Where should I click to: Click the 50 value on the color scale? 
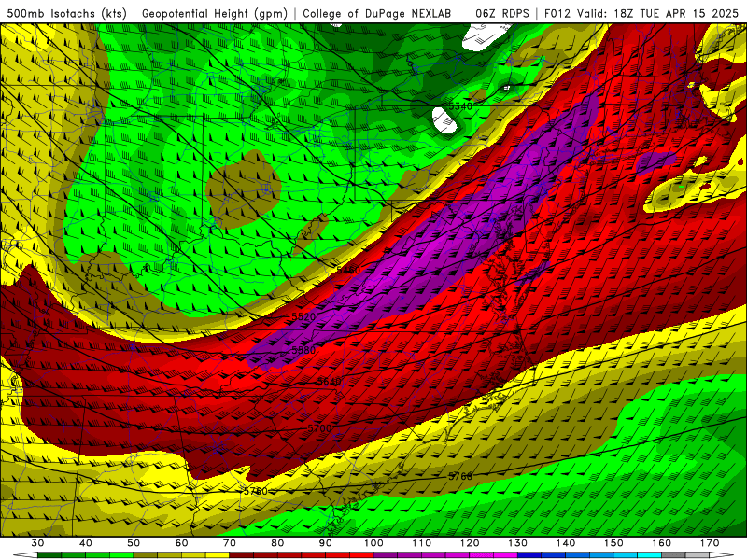(x=134, y=543)
